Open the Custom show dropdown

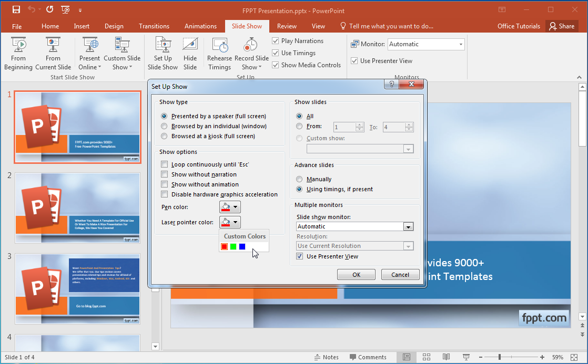[x=409, y=149]
